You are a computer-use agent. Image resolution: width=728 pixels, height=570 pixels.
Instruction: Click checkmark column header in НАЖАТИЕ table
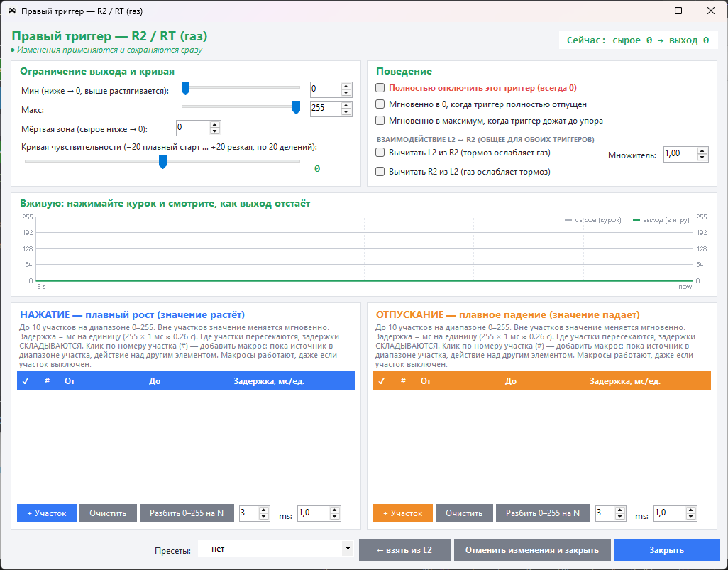(x=26, y=381)
